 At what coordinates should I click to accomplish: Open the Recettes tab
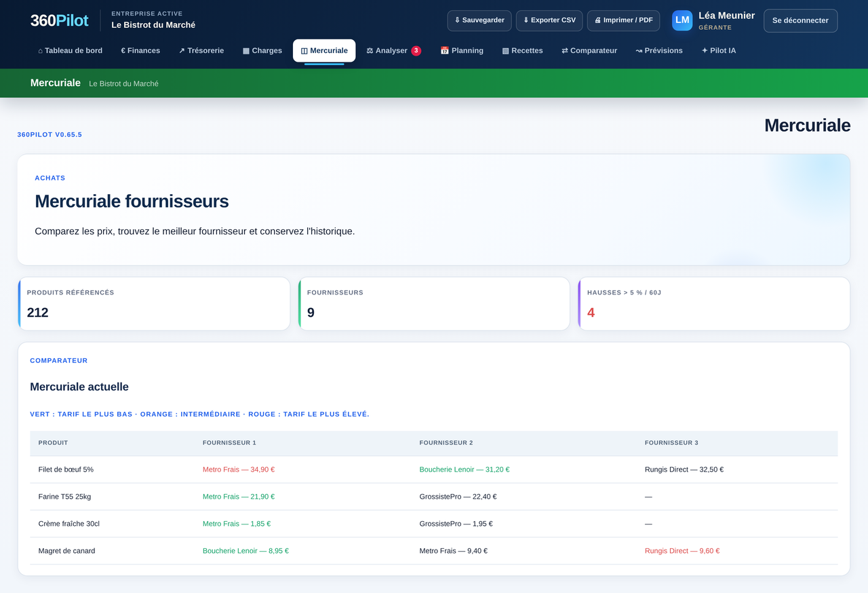point(522,51)
